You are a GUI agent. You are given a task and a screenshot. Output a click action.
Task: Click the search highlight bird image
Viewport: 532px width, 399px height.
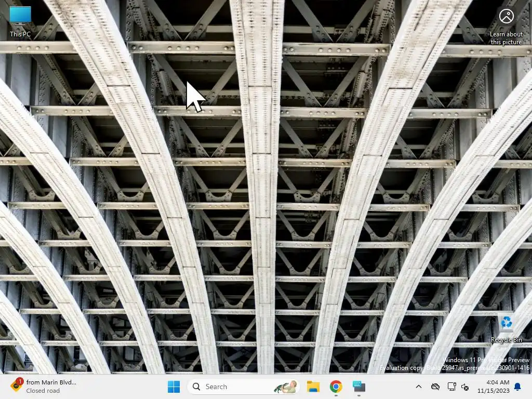[286, 387]
